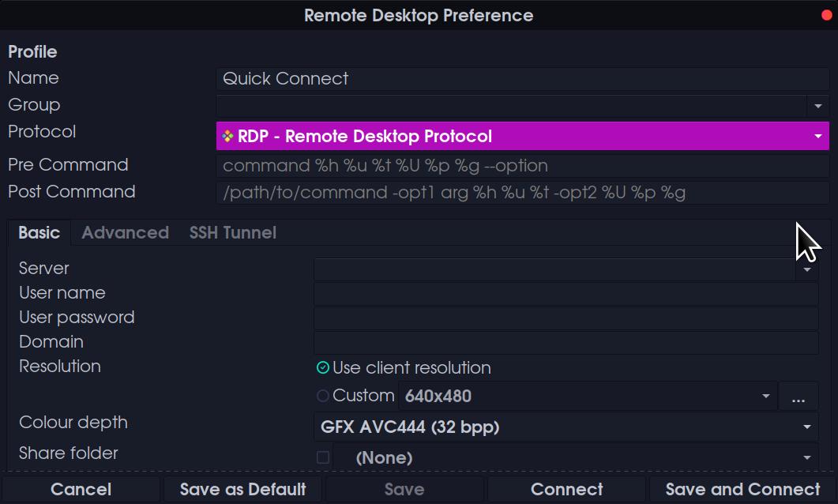Open the custom resolution ellipsis button

[798, 397]
